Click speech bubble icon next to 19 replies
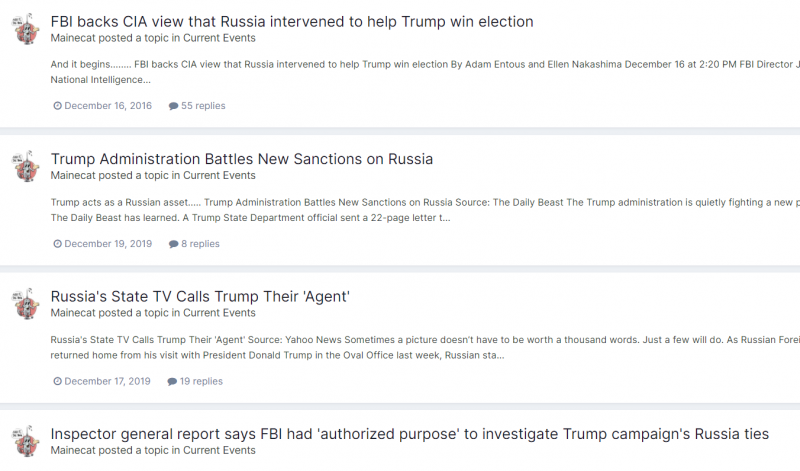This screenshot has height=471, width=800. click(172, 381)
